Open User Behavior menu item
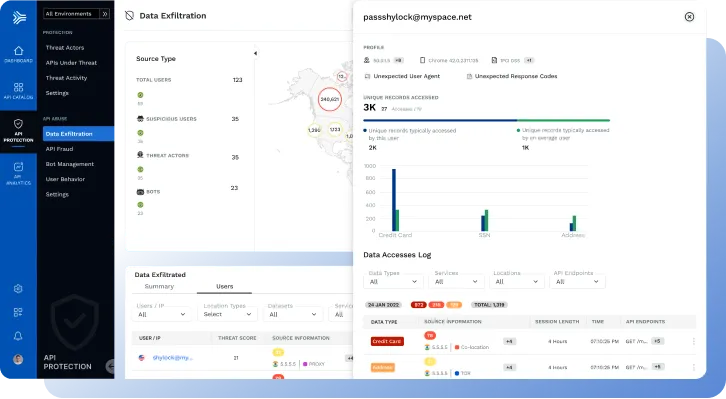Viewport: 726px width, 399px height. [65, 179]
